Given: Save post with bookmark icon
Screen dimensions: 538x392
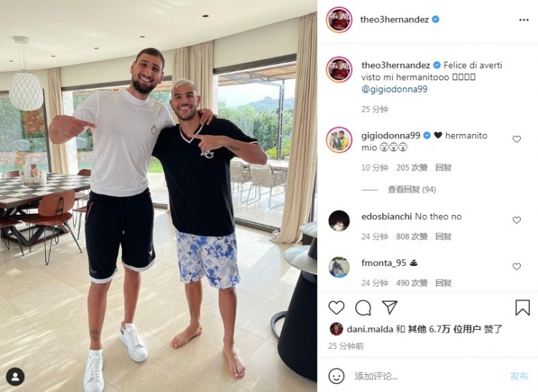Looking at the screenshot, I should tap(522, 307).
